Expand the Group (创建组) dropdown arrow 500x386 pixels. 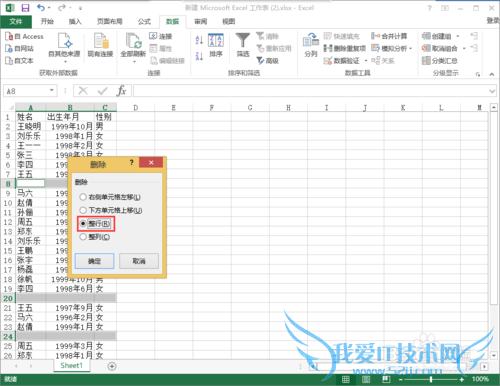click(x=458, y=36)
